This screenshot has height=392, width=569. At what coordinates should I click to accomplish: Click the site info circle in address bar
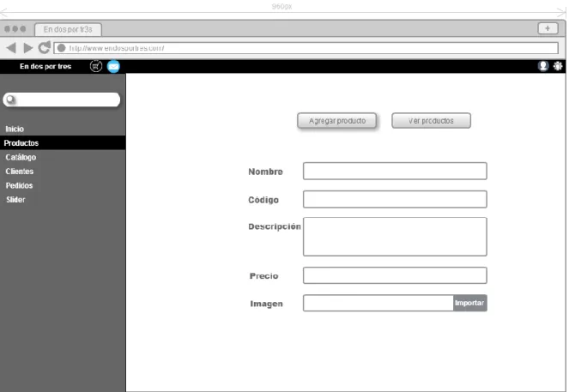pyautogui.click(x=61, y=48)
